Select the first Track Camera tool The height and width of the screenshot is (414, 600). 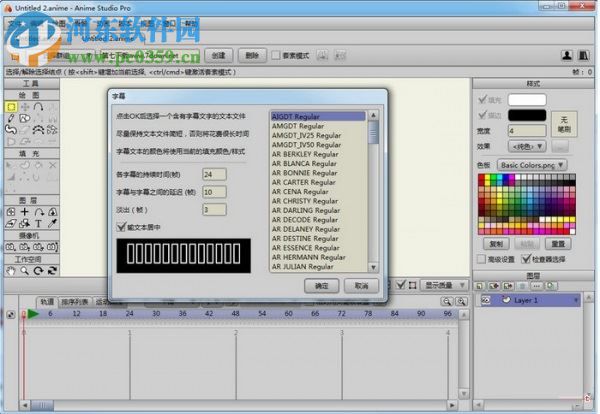(11, 247)
